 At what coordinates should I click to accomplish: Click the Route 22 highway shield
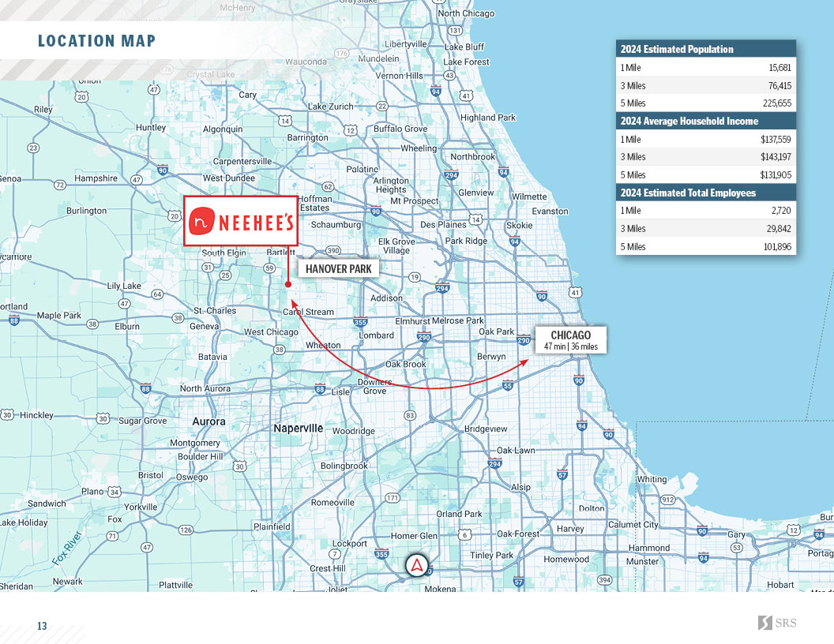(382, 106)
